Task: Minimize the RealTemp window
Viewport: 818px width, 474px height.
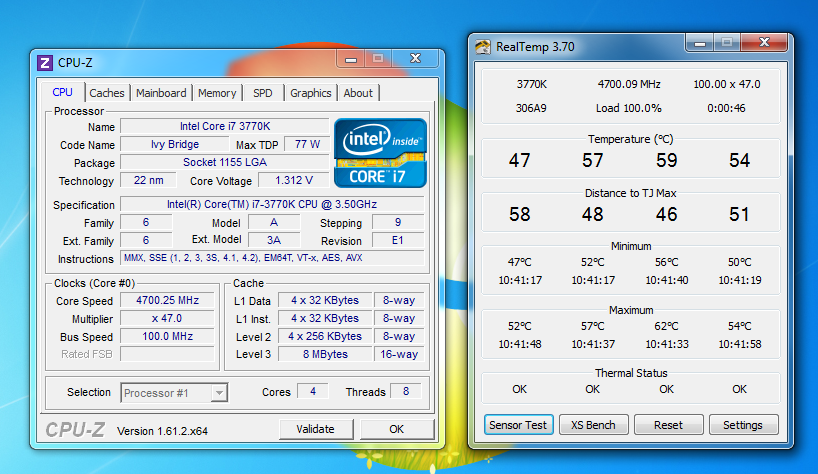Action: pyautogui.click(x=700, y=43)
